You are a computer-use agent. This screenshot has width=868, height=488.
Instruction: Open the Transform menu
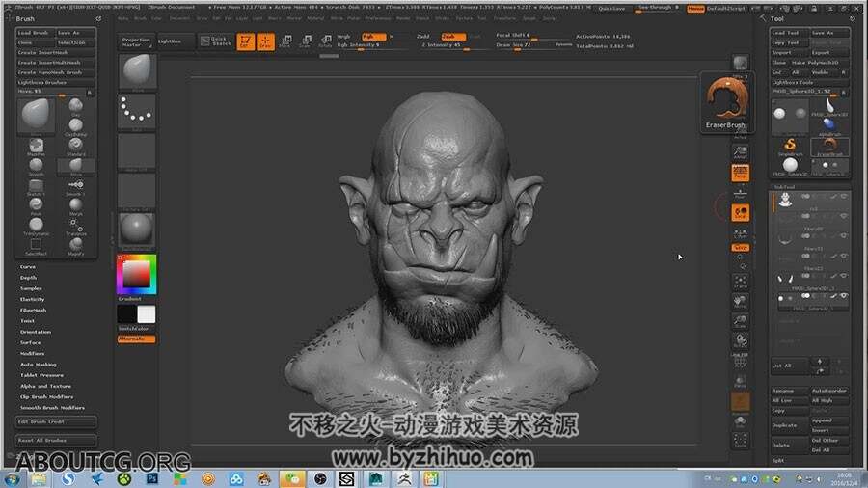click(504, 18)
